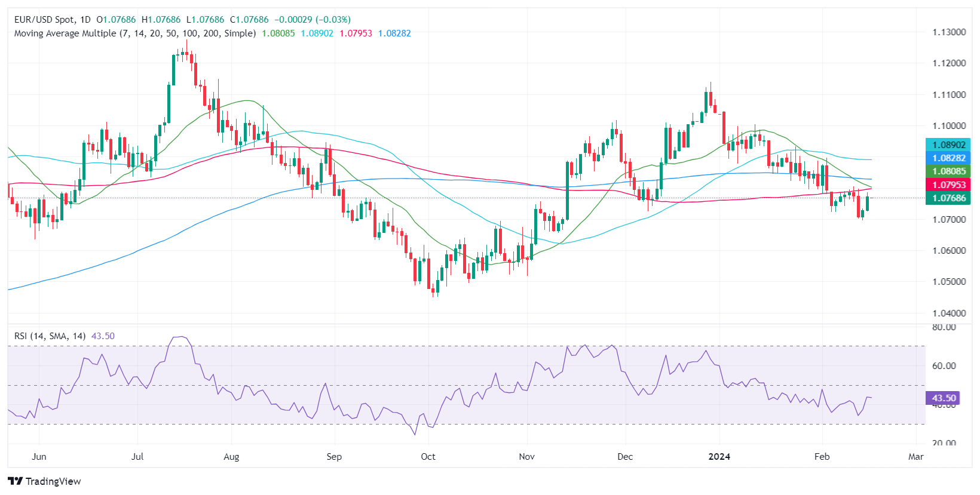The width and height of the screenshot is (980, 495).
Task: Select the Feb label on the time axis
Action: [x=822, y=457]
